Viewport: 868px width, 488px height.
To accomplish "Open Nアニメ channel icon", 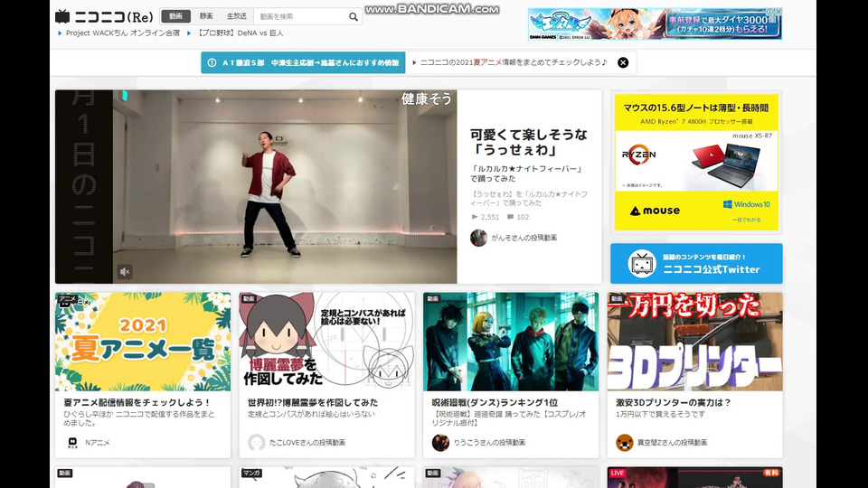I will coord(72,443).
